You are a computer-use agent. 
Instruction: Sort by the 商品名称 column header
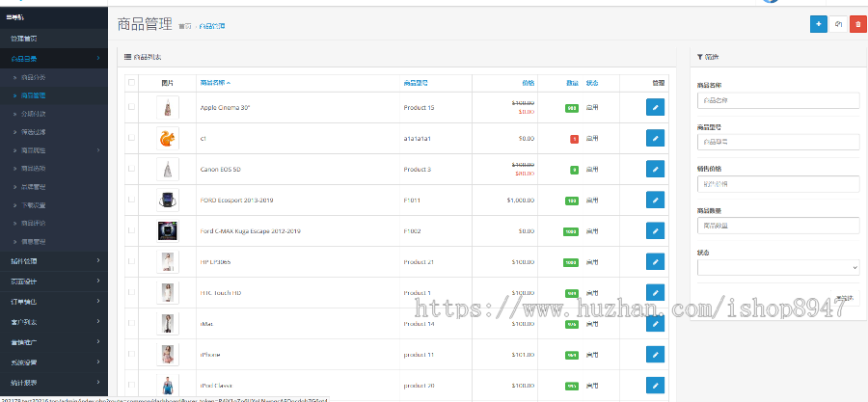click(215, 83)
